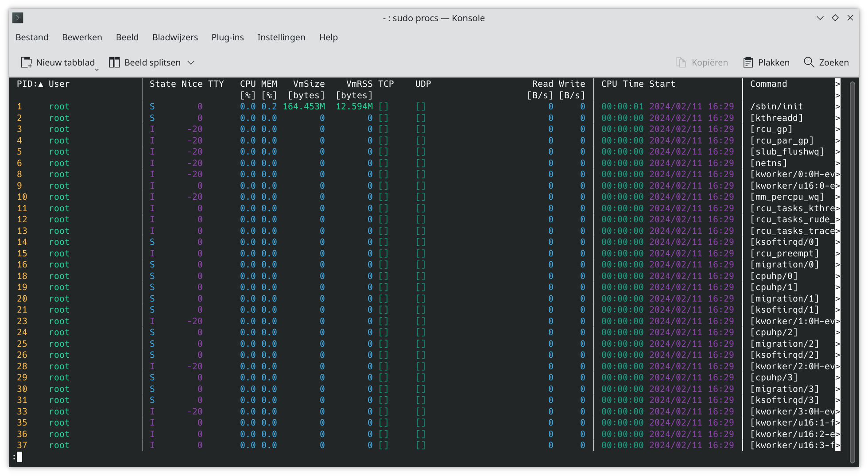Open the Beeld splitsen dropdown chevron
This screenshot has width=868, height=476.
[x=191, y=62]
